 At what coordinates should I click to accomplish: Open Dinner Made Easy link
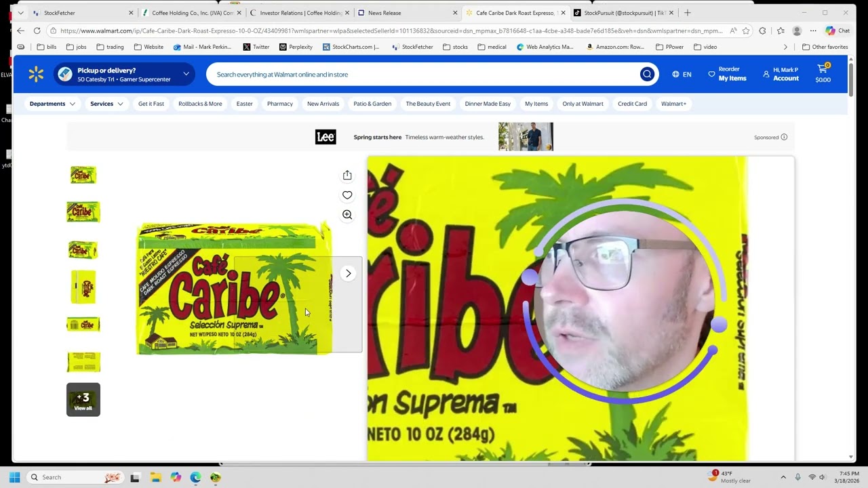tap(488, 104)
